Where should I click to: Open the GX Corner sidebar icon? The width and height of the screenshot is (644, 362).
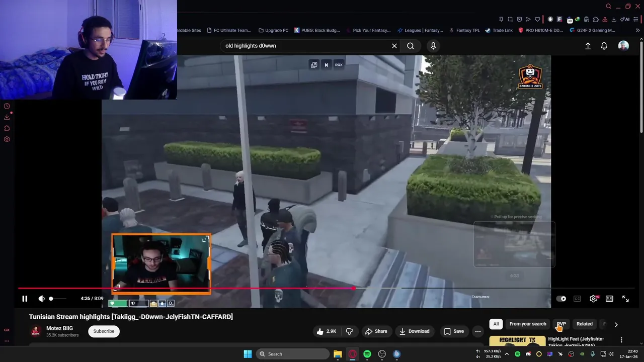[x=7, y=330]
